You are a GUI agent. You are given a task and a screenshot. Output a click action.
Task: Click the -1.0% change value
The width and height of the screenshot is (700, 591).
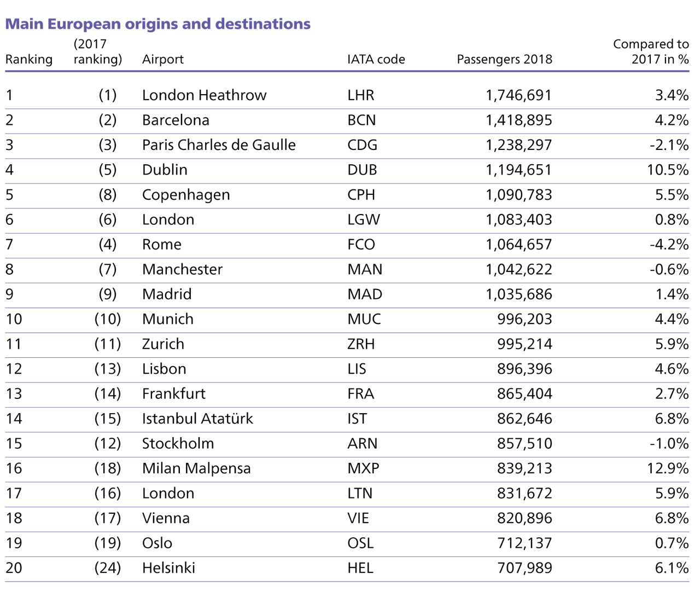pyautogui.click(x=669, y=444)
